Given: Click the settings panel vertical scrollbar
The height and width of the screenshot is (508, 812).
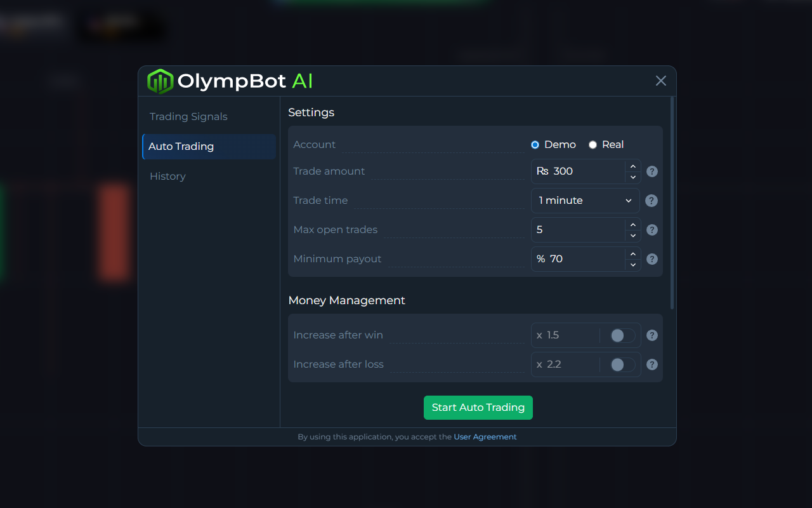Looking at the screenshot, I should [672, 203].
